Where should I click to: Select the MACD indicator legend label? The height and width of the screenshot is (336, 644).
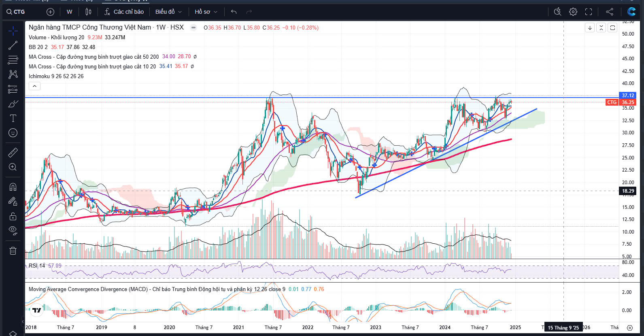point(157,289)
